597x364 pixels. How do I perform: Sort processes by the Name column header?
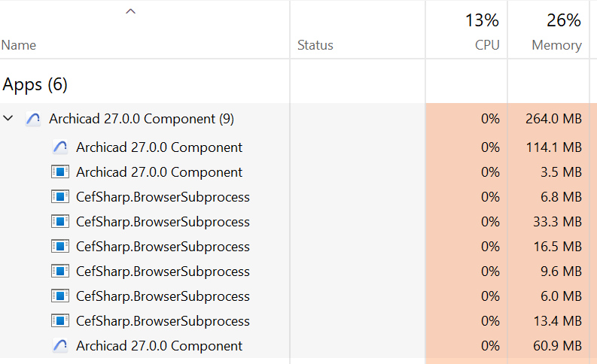[19, 45]
